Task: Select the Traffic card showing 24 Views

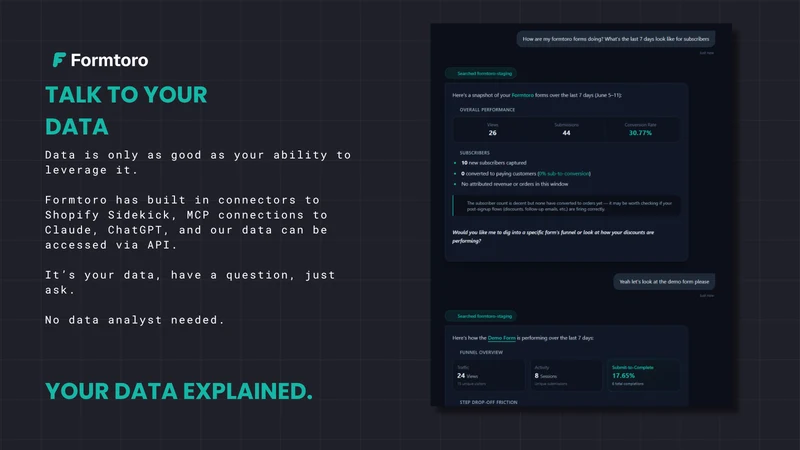Action: coord(489,375)
